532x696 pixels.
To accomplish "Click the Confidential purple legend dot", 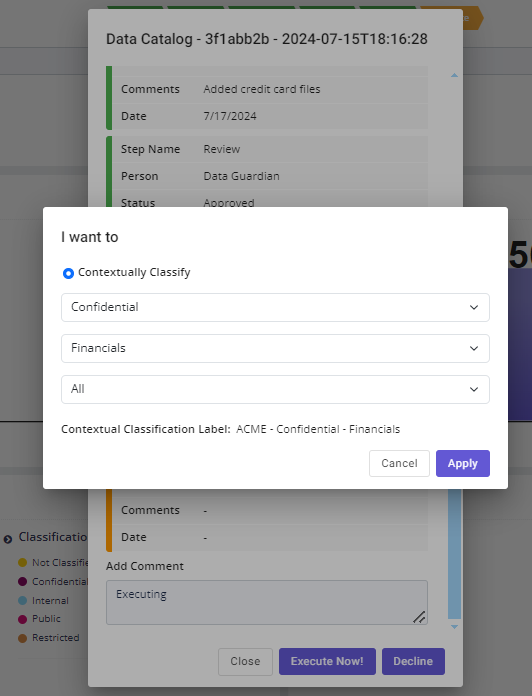I will (x=22, y=581).
